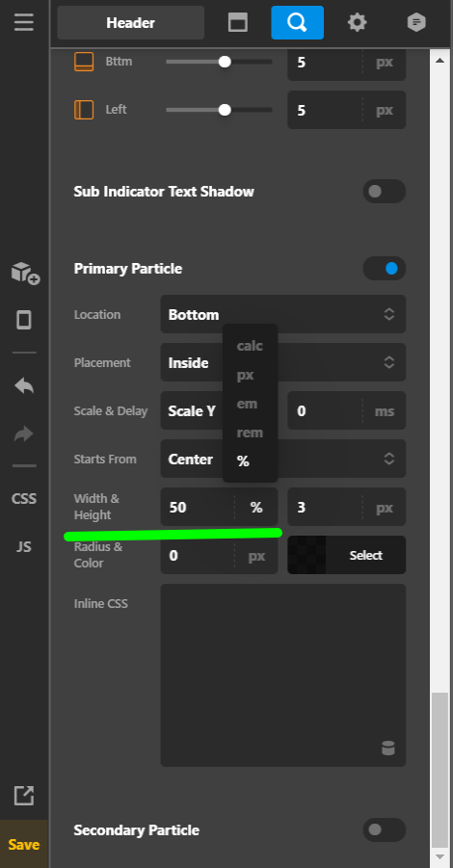Select calc in the unit popup
This screenshot has width=453, height=868.
pyautogui.click(x=250, y=346)
